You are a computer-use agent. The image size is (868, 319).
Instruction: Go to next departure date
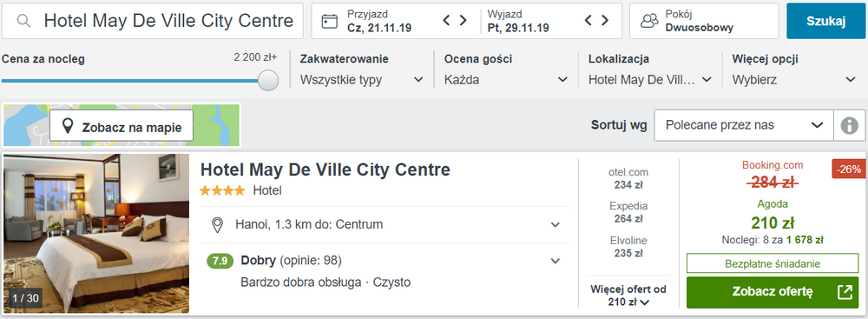point(604,21)
